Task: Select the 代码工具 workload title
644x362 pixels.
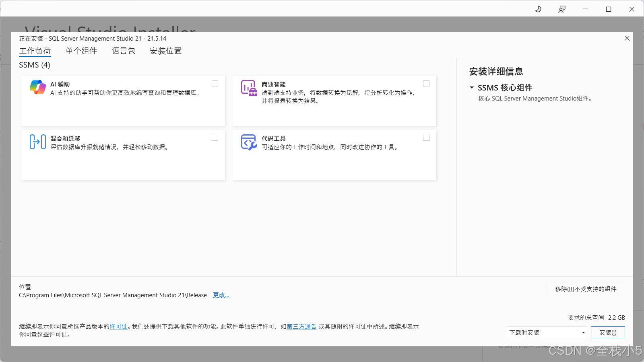Action: [x=274, y=139]
